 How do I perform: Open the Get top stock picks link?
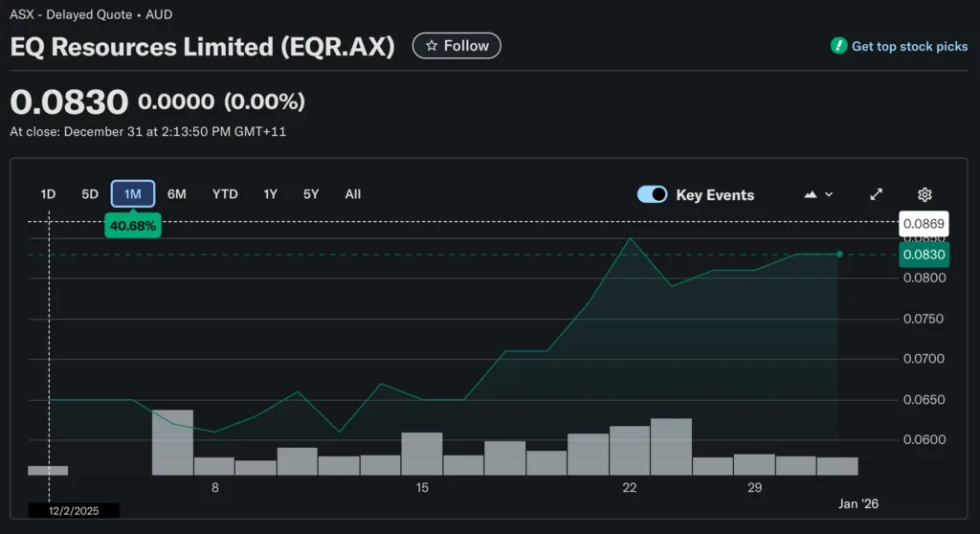[909, 46]
